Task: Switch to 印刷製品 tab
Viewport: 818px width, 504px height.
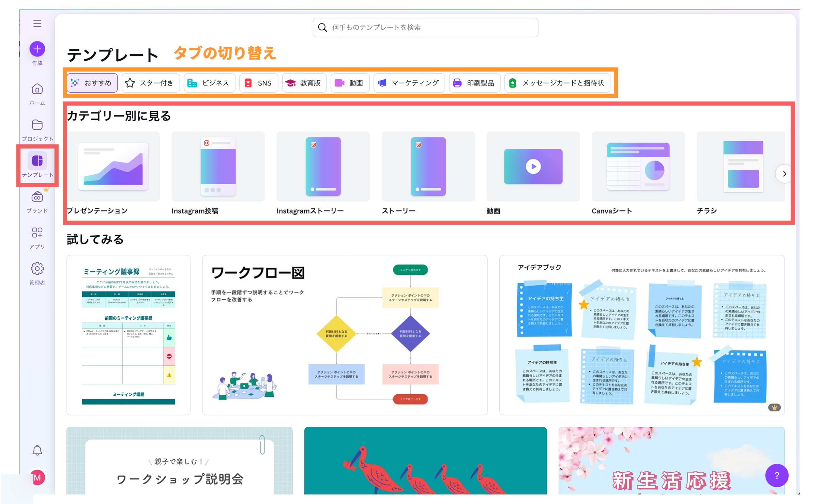Action: click(x=474, y=83)
